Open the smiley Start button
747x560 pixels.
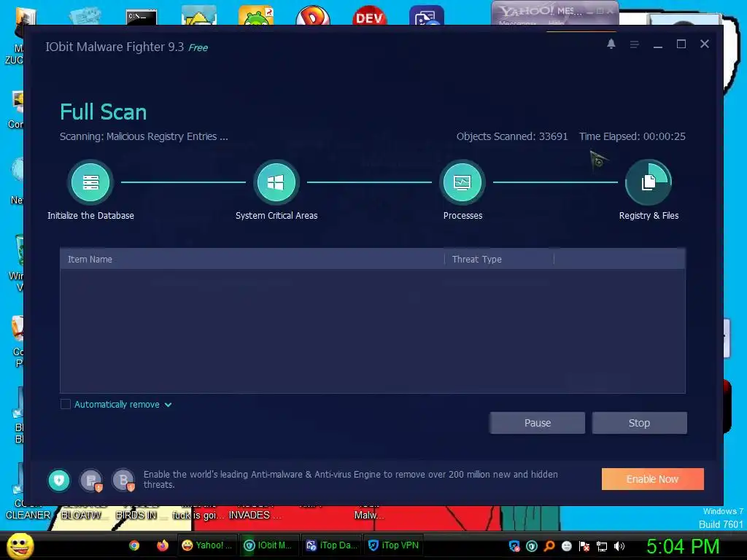click(20, 545)
